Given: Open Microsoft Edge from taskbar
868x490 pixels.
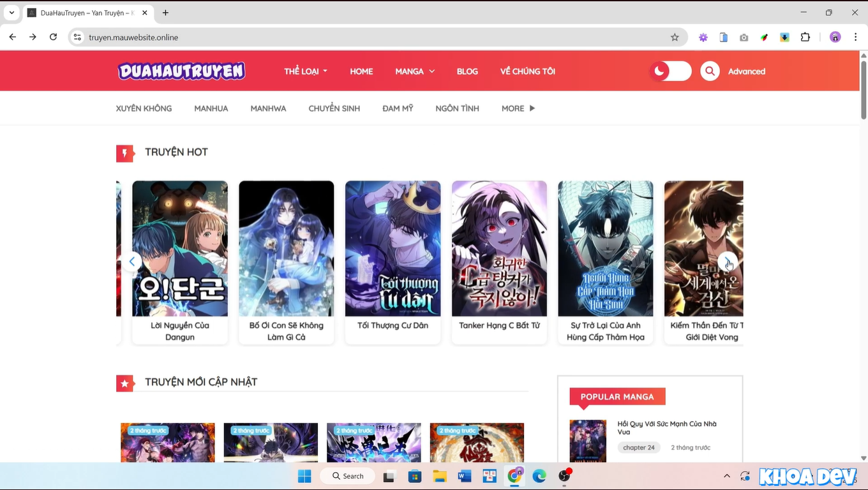Looking at the screenshot, I should [539, 476].
